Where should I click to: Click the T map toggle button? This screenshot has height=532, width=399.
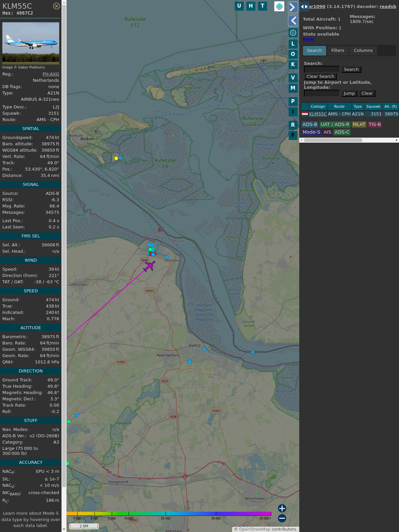pos(262,6)
